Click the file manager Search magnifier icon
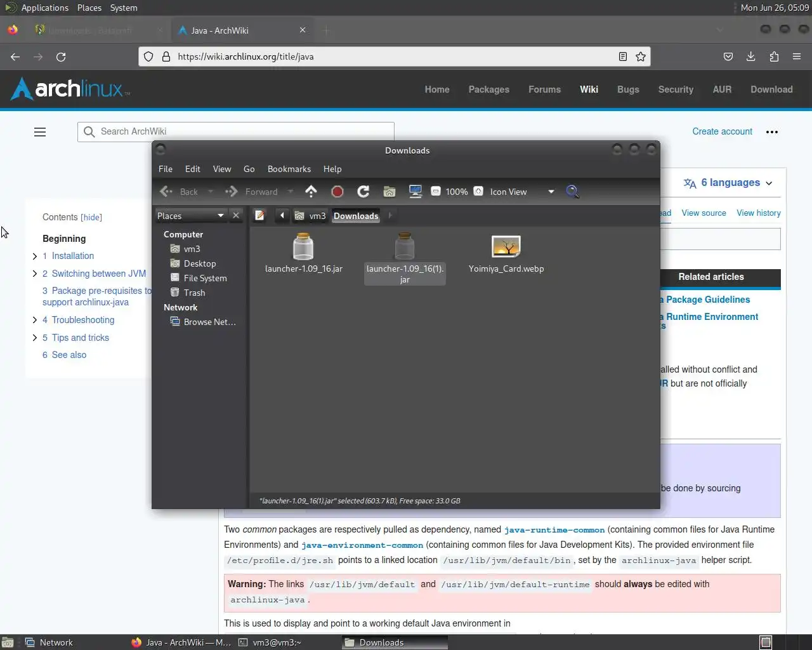Viewport: 812px width, 650px height. tap(572, 191)
